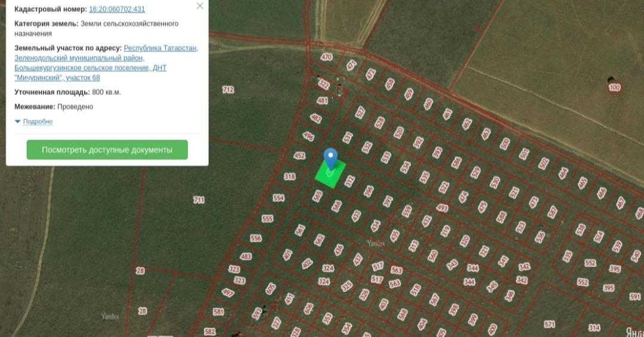
Task: Select parcel labeled 483
Action: (246, 257)
